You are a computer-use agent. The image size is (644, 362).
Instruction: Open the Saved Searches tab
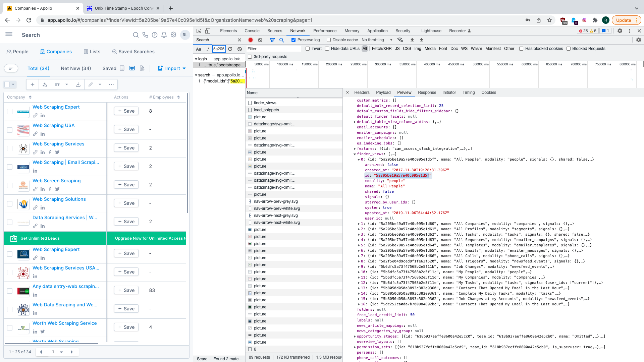tap(133, 52)
